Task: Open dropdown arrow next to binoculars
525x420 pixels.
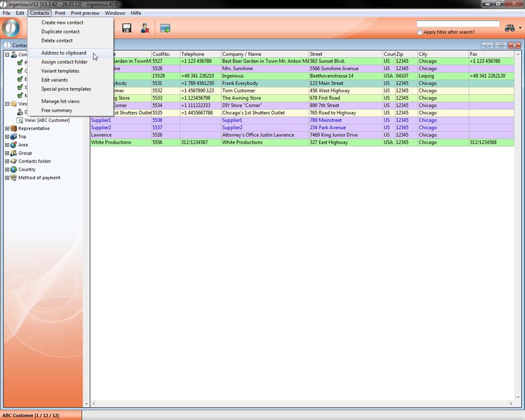Action: tap(520, 29)
